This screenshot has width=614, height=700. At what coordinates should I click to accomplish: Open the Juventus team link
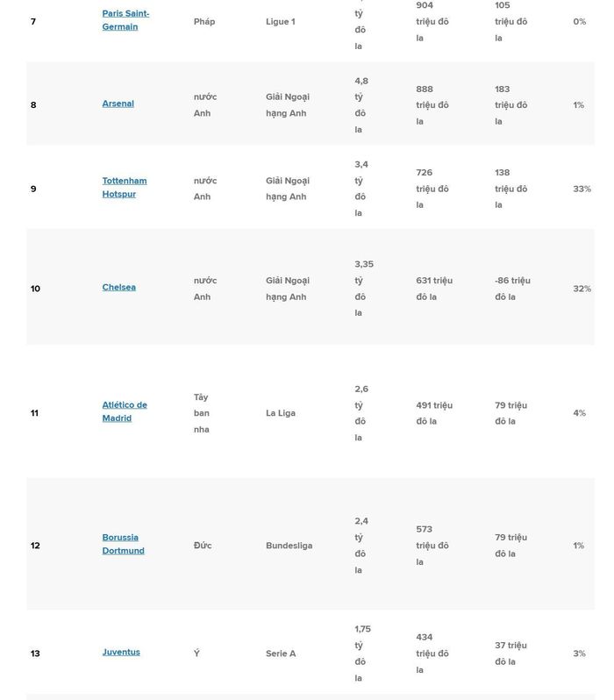tap(121, 653)
